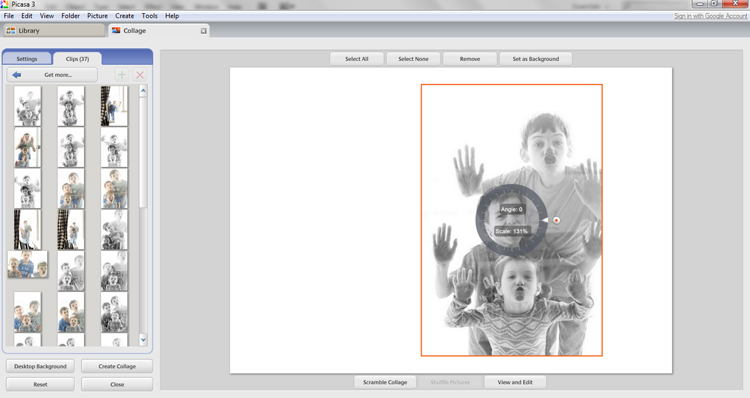
Task: Click the clips scroll down arrow
Action: click(x=143, y=340)
